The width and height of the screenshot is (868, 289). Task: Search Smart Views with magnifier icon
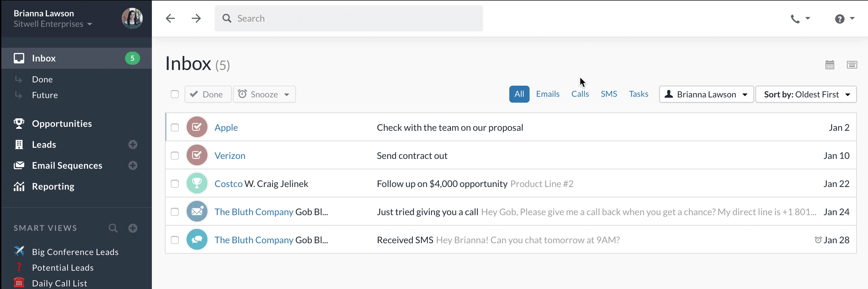(x=113, y=228)
